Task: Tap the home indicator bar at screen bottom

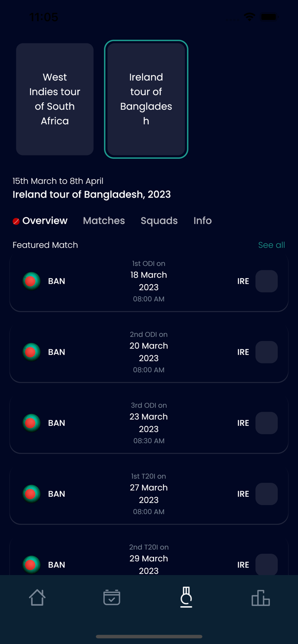Action: click(149, 637)
